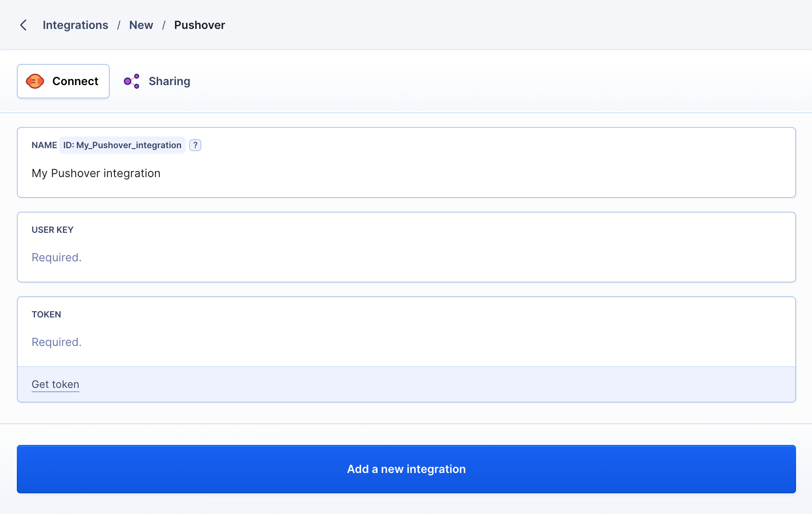Click the NAME field label

44,145
